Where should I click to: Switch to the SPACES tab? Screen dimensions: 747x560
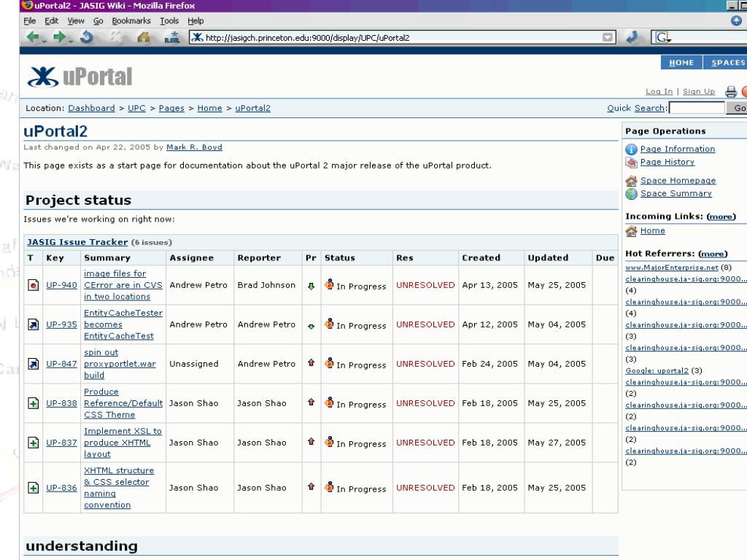[x=725, y=63]
